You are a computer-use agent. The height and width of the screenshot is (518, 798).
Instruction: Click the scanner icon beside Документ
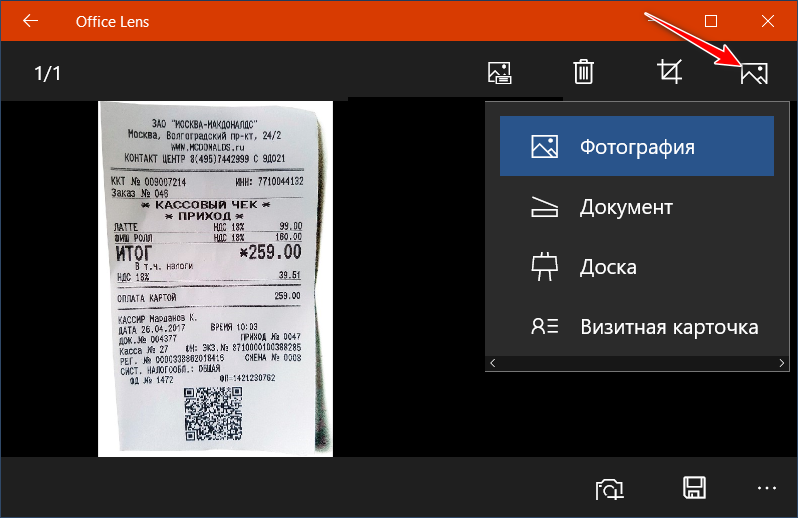[x=544, y=207]
